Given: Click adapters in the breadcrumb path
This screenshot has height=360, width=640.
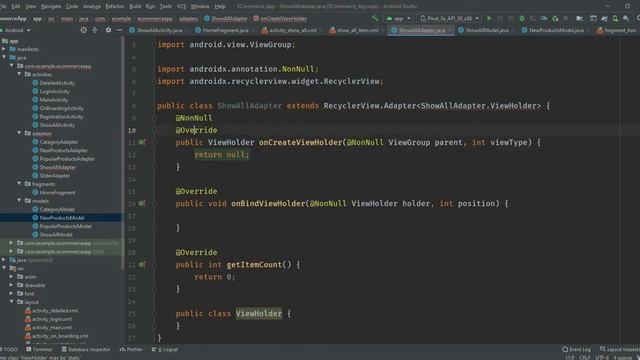Looking at the screenshot, I should [189, 18].
